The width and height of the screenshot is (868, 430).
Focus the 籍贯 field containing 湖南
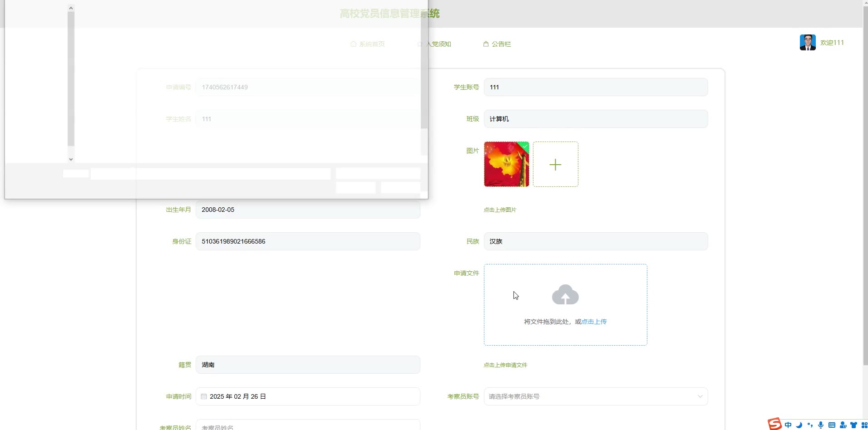[x=308, y=365]
